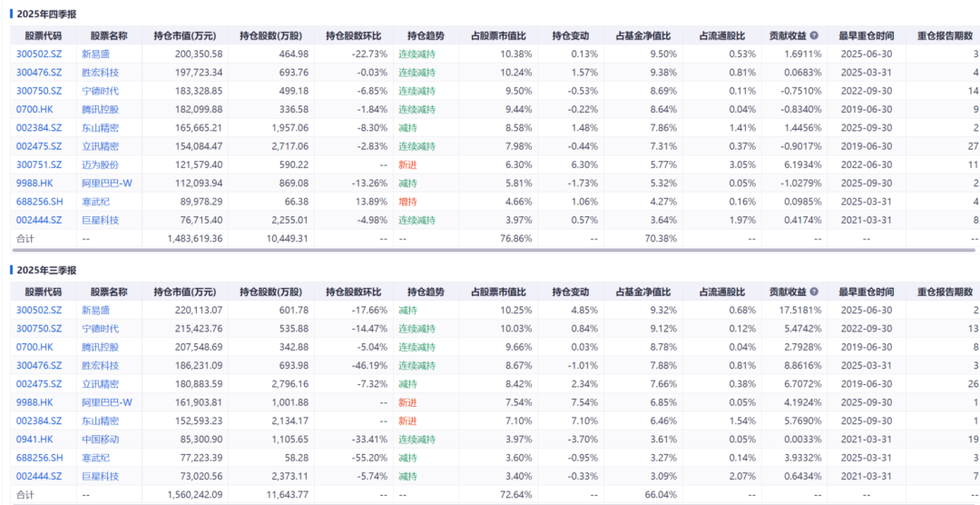
Task: Click help icon beside 贡献收益 in 三季报 table
Action: [814, 292]
